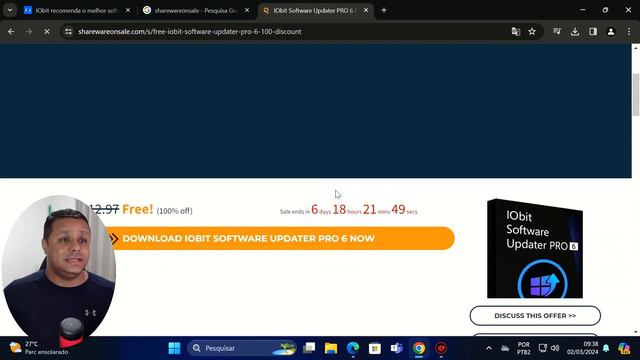Open Microsoft Store from taskbar

(375, 348)
